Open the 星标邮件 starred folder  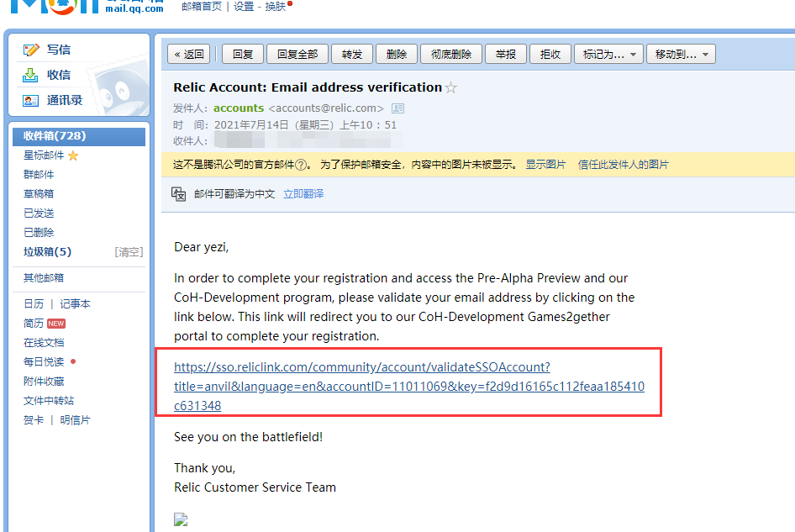[44, 155]
